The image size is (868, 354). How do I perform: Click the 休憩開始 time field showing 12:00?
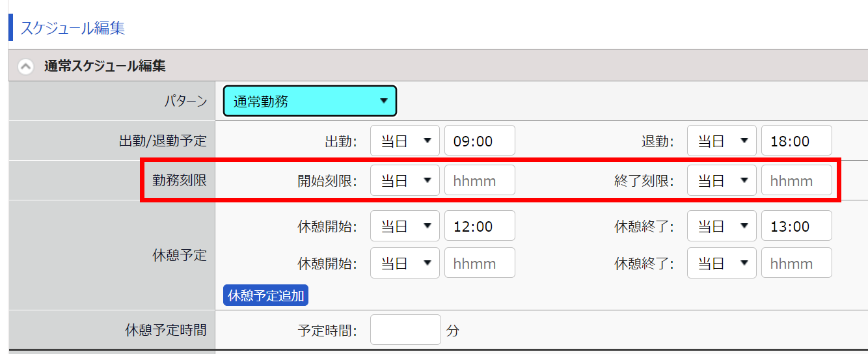coord(480,226)
